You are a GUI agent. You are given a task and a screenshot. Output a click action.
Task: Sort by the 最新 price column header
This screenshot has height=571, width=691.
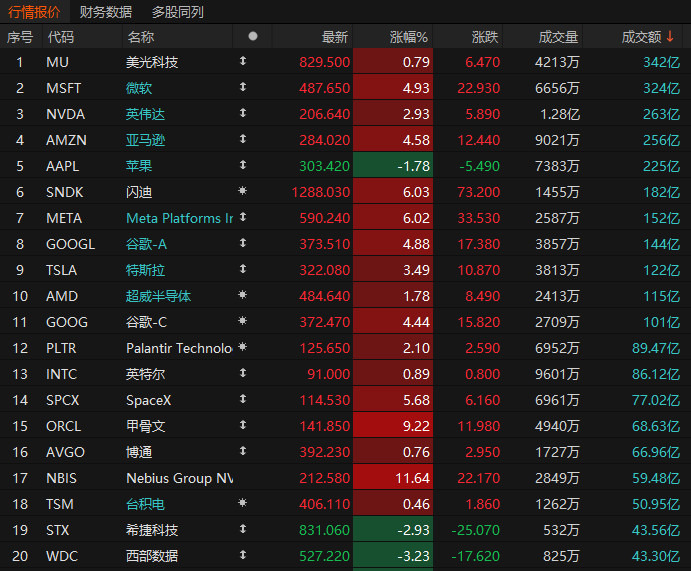coord(335,37)
